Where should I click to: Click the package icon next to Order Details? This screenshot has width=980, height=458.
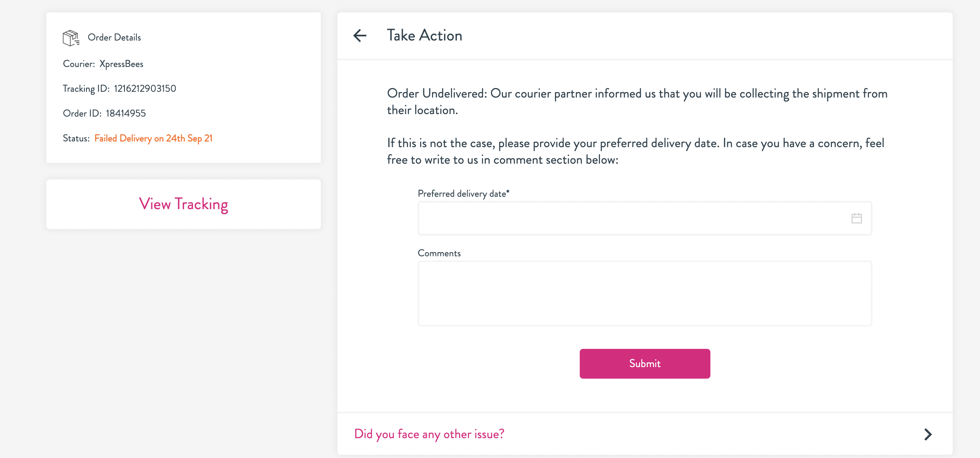[x=71, y=38]
